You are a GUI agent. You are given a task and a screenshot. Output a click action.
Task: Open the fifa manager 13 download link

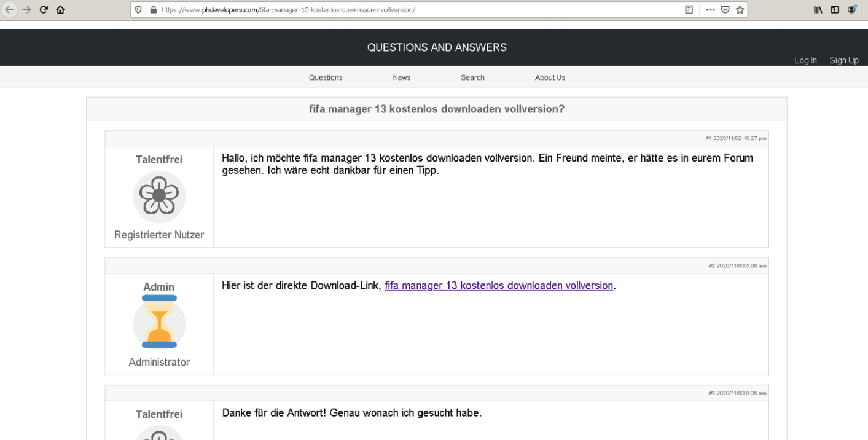pos(498,286)
